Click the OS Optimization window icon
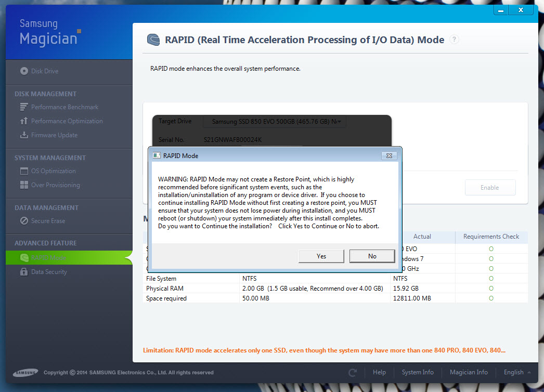Image resolution: width=544 pixels, height=392 pixels. pyautogui.click(x=24, y=171)
